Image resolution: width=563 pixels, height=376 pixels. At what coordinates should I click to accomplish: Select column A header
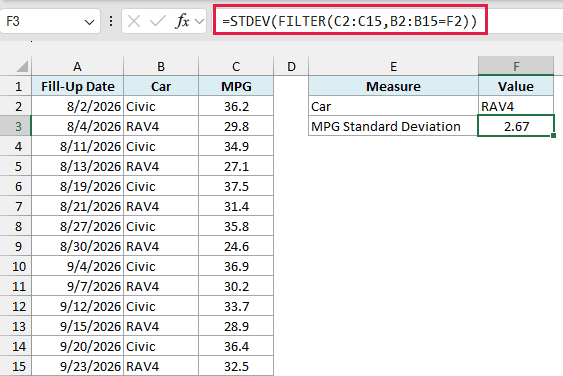coord(77,66)
